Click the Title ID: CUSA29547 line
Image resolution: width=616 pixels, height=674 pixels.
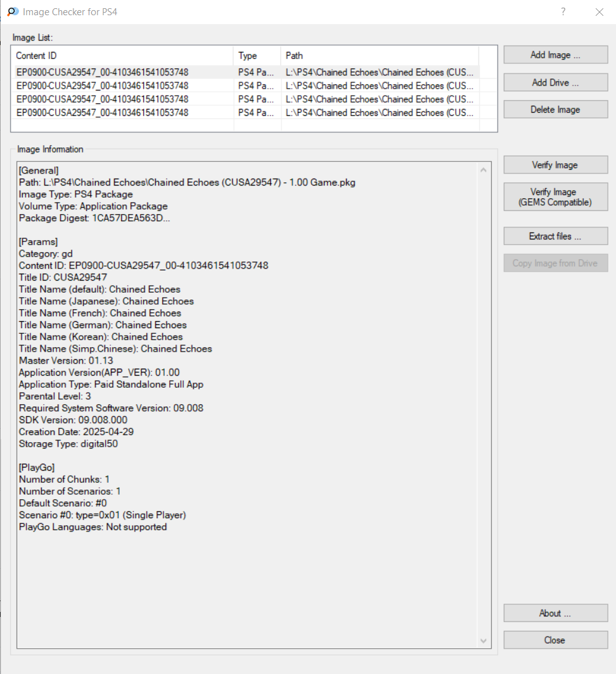63,277
